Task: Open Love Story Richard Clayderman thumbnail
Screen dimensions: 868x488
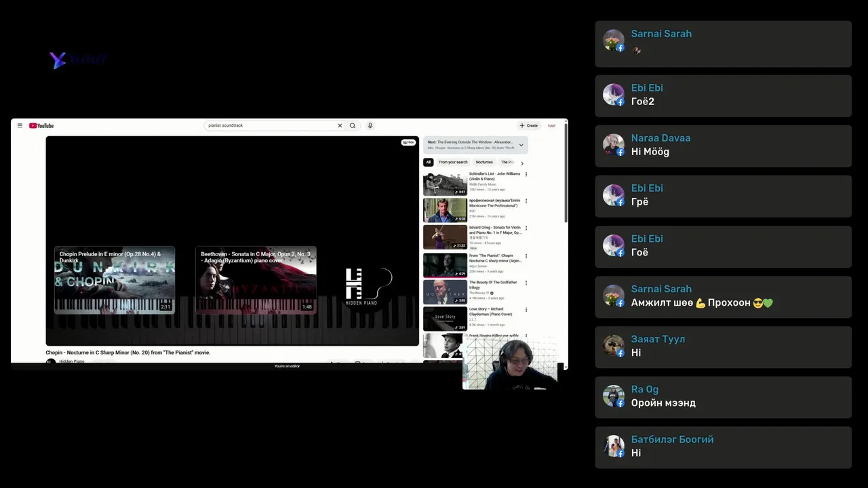Action: (445, 319)
